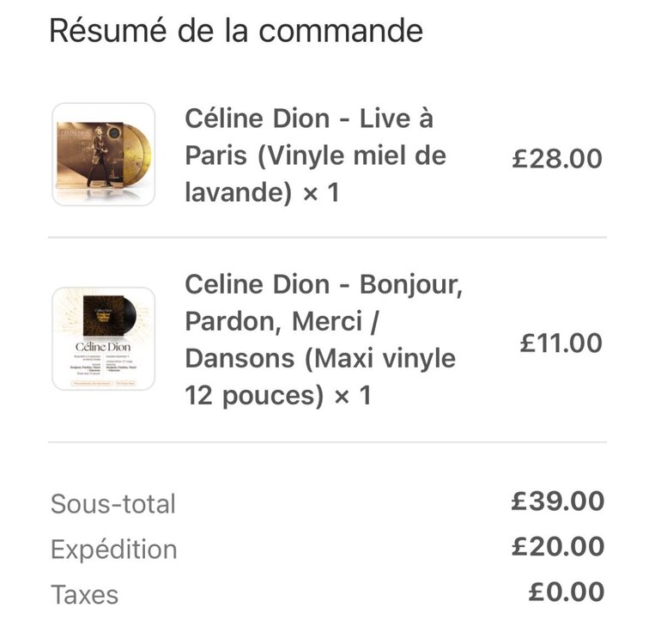Click the £28.00 item price
This screenshot has height=644, width=655.
tap(557, 159)
